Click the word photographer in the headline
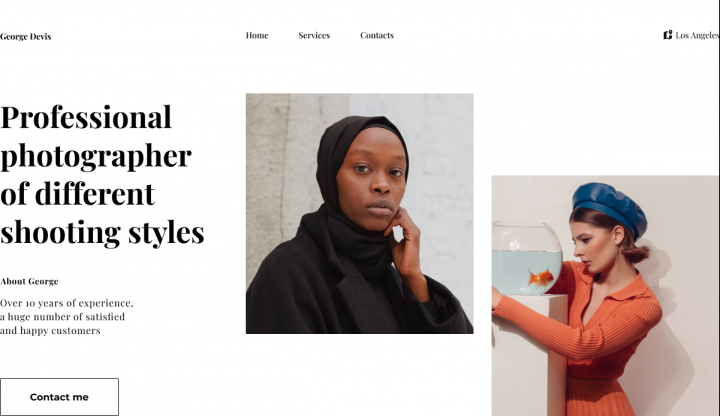The width and height of the screenshot is (720, 416). (x=96, y=157)
